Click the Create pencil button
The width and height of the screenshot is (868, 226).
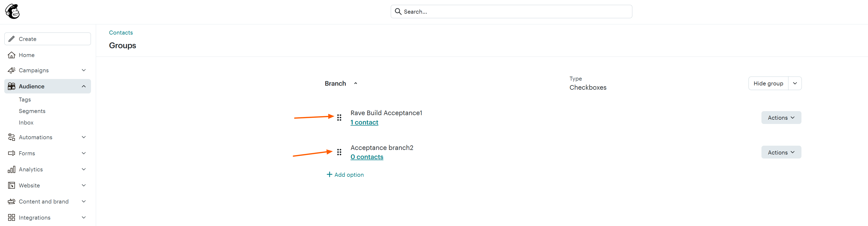pos(48,39)
